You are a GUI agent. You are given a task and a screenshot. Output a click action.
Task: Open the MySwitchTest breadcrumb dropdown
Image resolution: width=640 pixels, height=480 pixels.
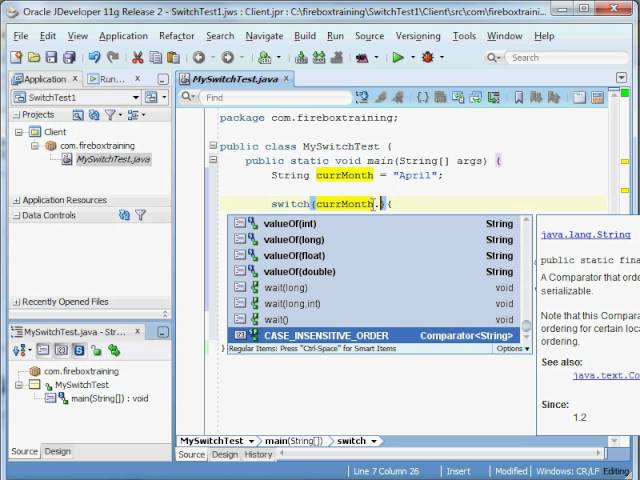(x=251, y=441)
